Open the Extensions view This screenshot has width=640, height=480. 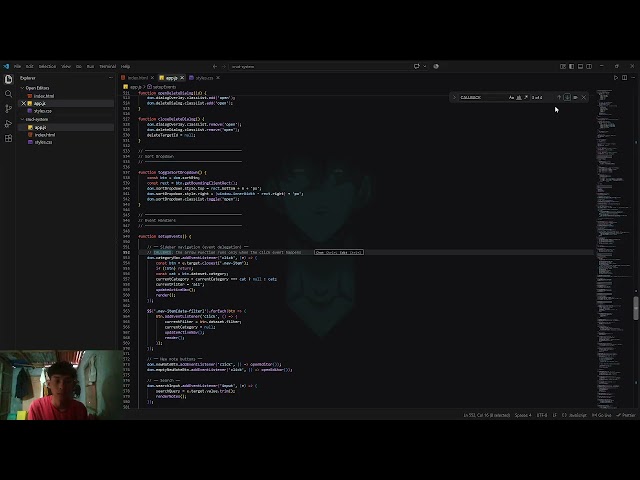(8, 138)
